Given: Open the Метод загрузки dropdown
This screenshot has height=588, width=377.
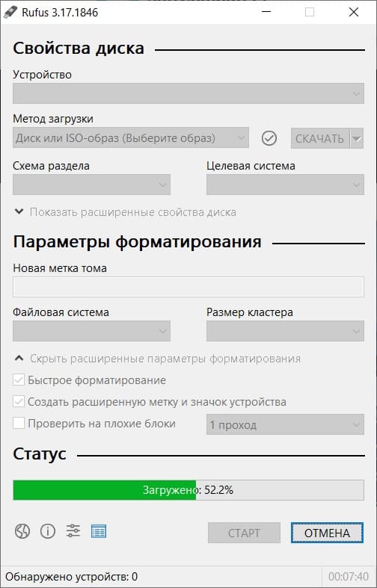Looking at the screenshot, I should pos(131,138).
